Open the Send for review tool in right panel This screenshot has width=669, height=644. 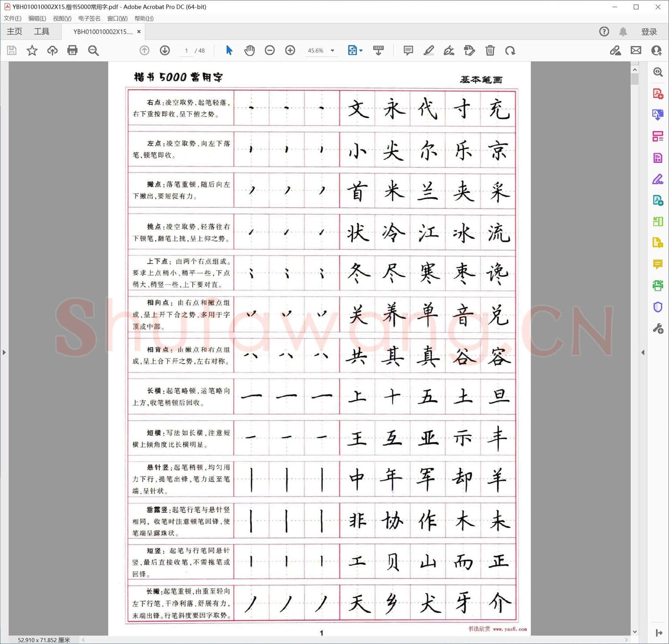click(658, 200)
